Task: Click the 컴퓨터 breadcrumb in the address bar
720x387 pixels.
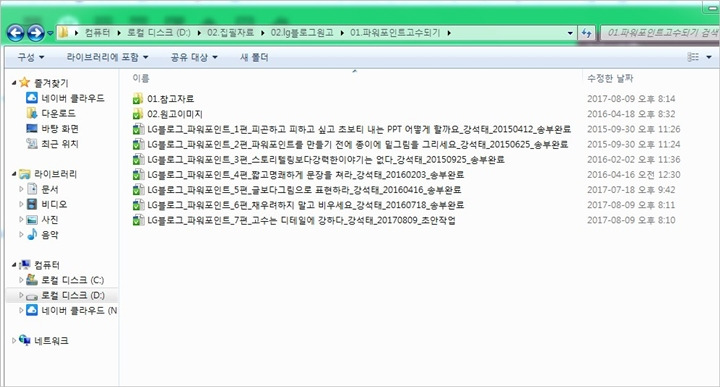Action: point(97,33)
